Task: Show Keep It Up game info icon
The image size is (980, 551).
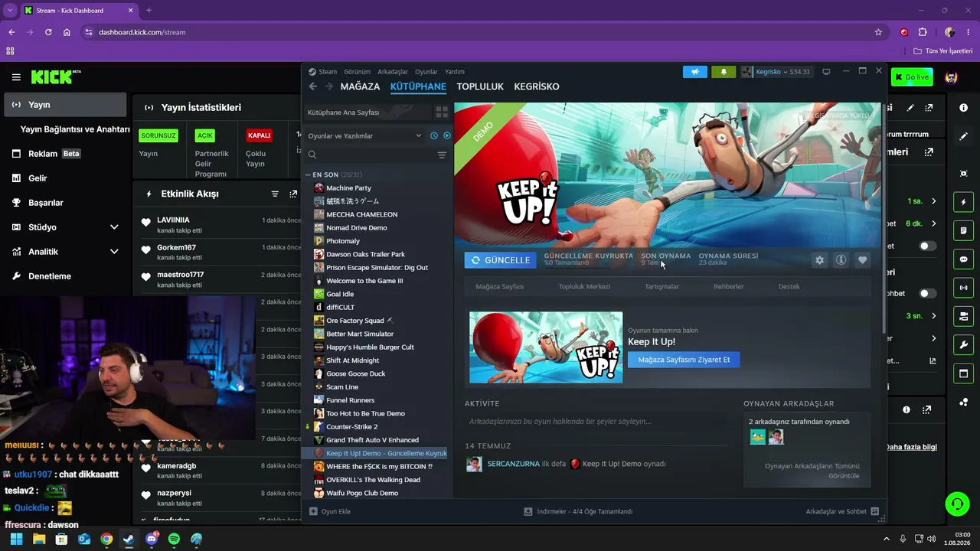Action: tap(841, 260)
